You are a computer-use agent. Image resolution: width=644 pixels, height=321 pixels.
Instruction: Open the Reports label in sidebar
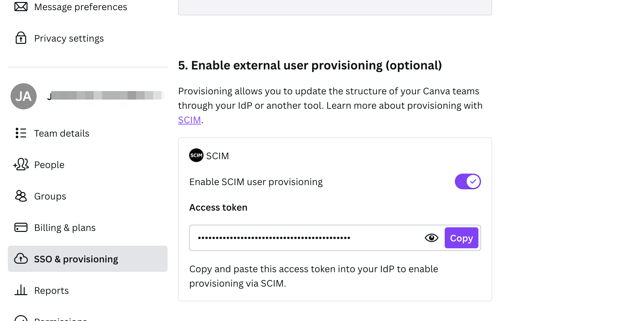[x=51, y=291]
